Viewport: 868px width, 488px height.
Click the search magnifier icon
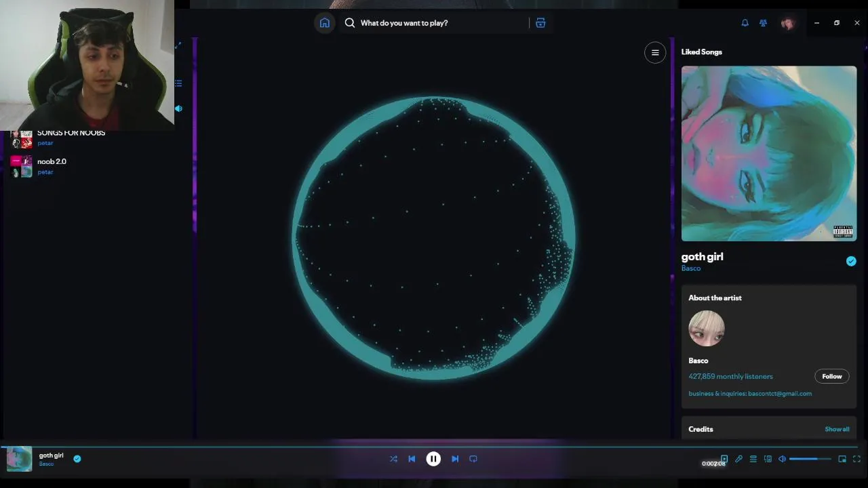click(x=349, y=23)
